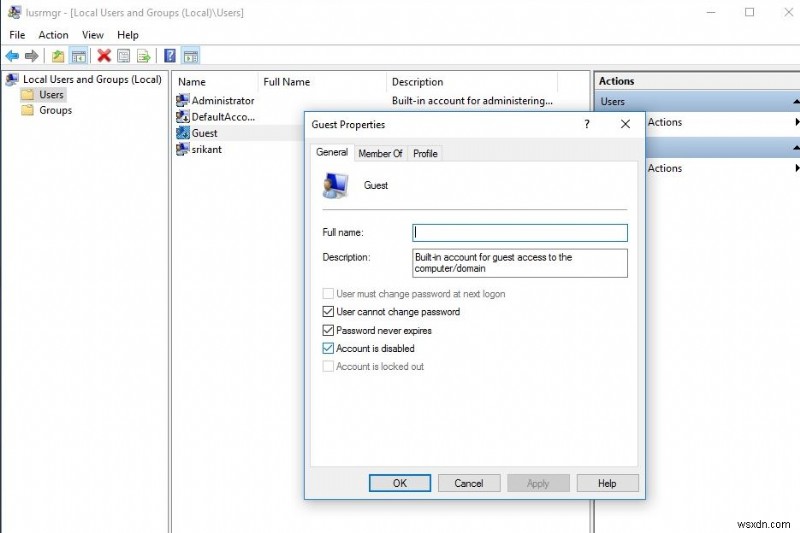Click the Back arrow toolbar icon
Viewport: 800px width, 533px height.
point(12,56)
